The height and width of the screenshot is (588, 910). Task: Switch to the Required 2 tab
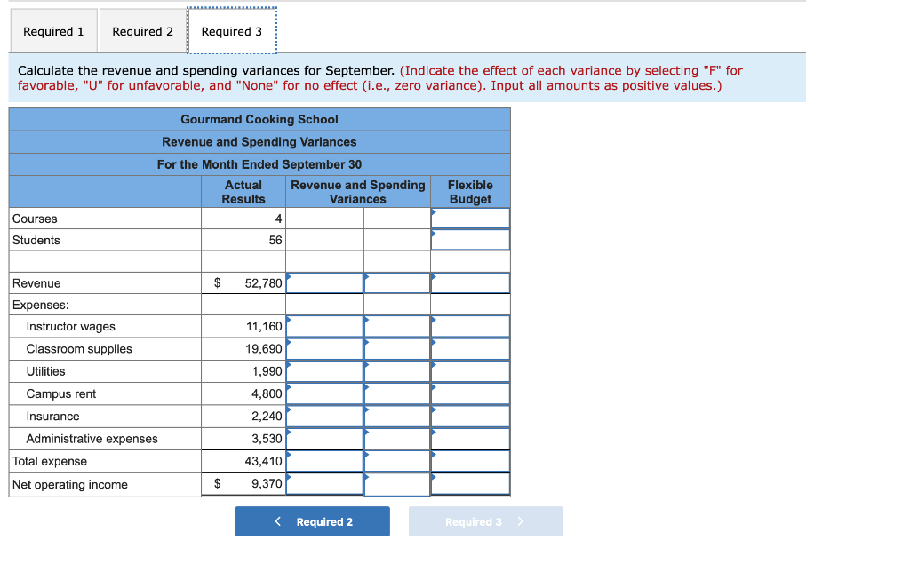(x=142, y=30)
